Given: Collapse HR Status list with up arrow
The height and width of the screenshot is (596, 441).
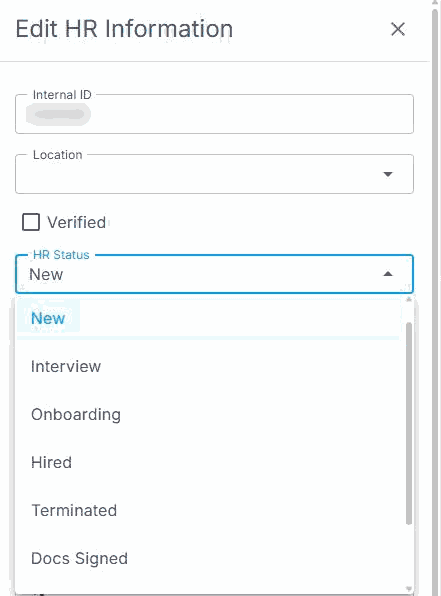Looking at the screenshot, I should pyautogui.click(x=387, y=274).
